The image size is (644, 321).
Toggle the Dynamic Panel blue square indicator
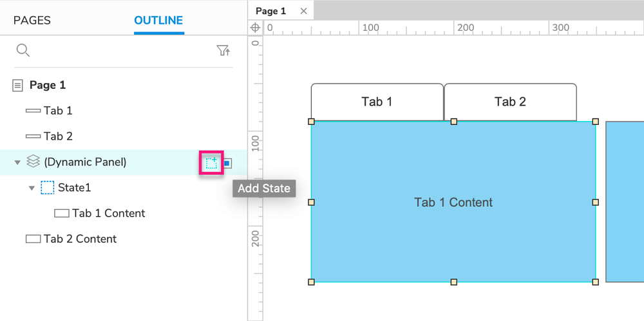click(x=227, y=163)
